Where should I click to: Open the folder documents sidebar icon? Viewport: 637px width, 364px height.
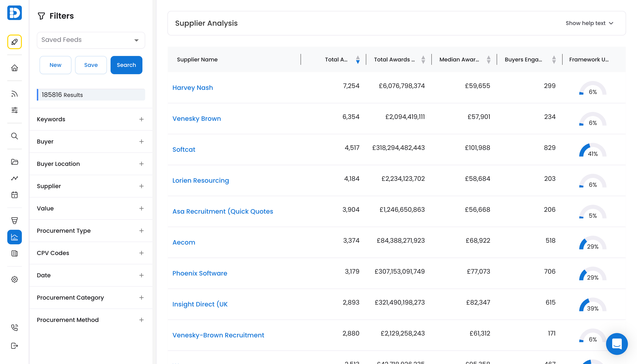14,162
